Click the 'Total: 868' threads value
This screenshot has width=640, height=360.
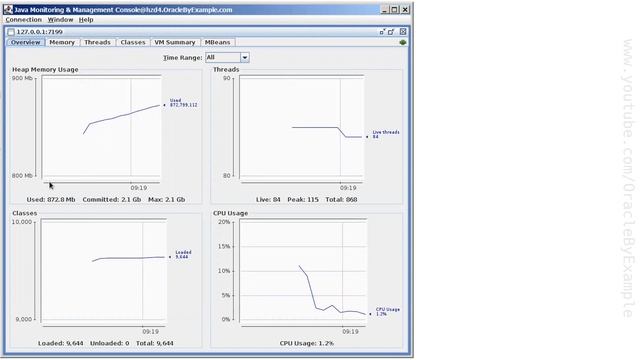point(341,200)
